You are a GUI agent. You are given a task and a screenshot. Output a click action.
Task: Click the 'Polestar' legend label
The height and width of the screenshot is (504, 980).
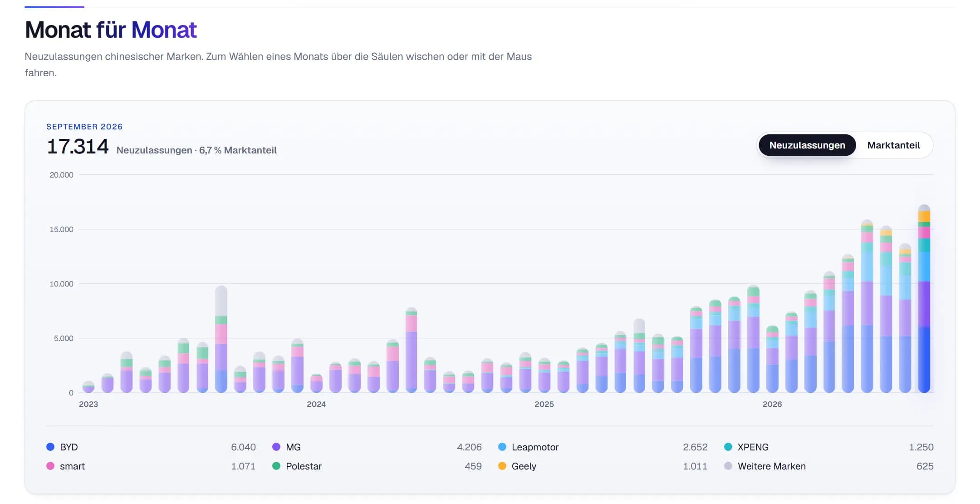(304, 466)
